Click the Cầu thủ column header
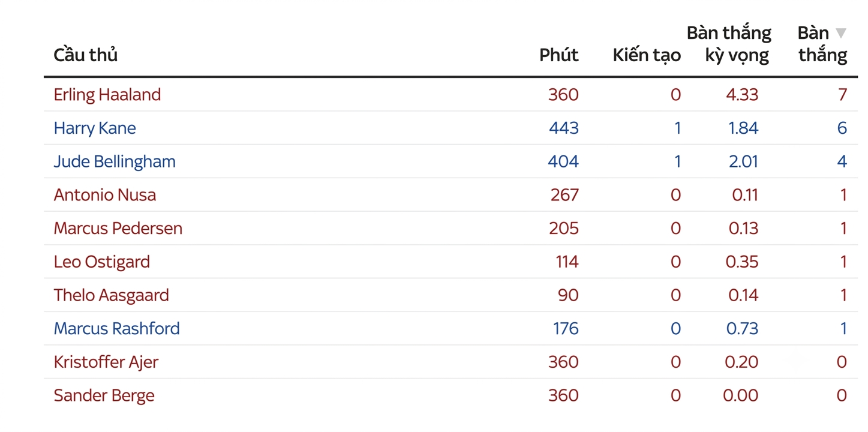Viewport: 868px width, 432px height. [85, 55]
